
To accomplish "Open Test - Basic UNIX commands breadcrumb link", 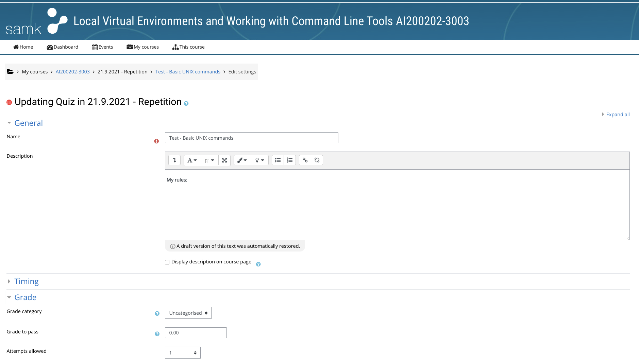I will click(x=187, y=71).
